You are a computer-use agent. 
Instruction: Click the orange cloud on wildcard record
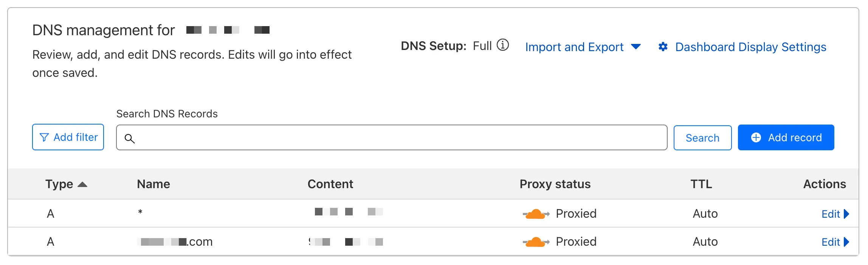[536, 214]
